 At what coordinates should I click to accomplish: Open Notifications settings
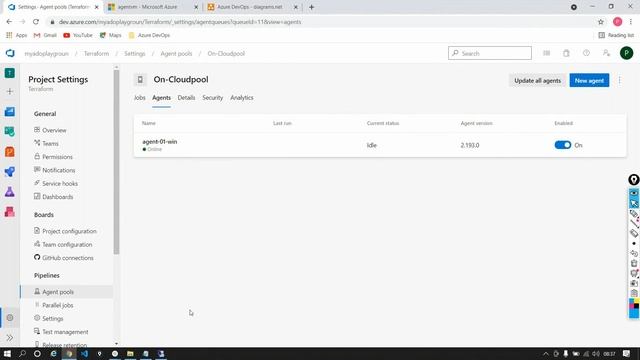pos(59,170)
